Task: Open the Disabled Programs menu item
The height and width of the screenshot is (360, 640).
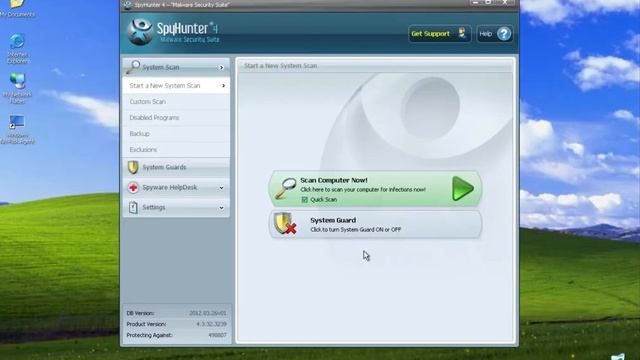Action: [176, 118]
